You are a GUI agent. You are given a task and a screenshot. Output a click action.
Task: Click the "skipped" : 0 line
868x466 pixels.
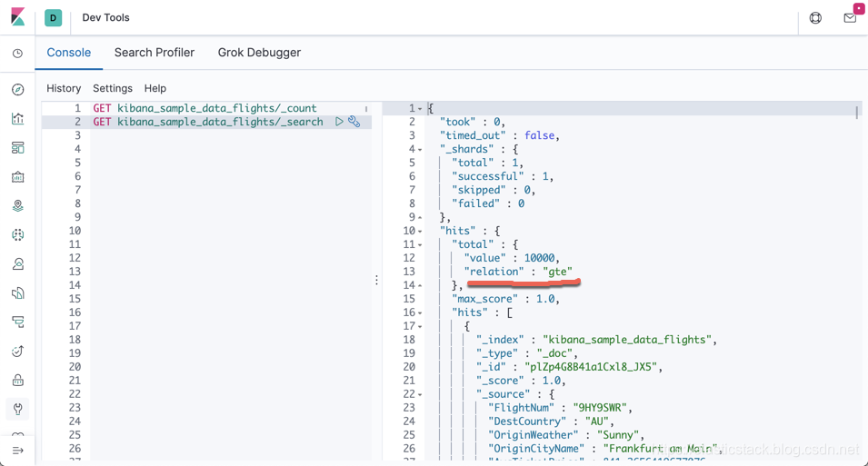494,190
